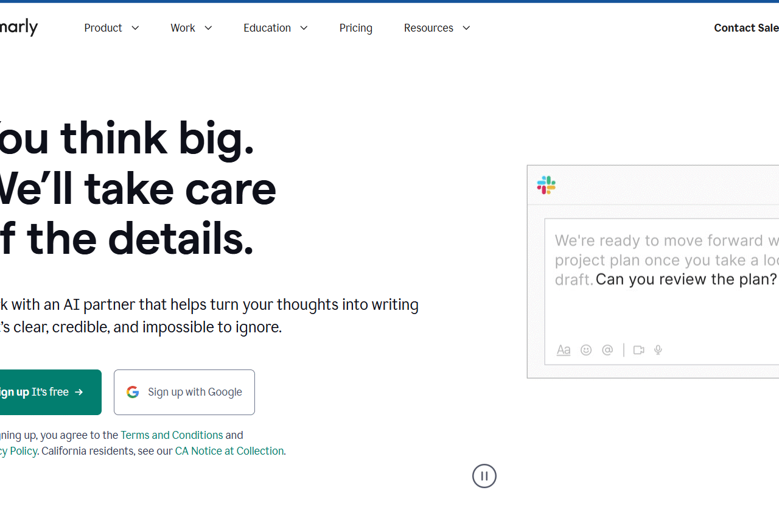The height and width of the screenshot is (532, 779).
Task: Click the Google logo on sign-up button
Action: [x=133, y=392]
